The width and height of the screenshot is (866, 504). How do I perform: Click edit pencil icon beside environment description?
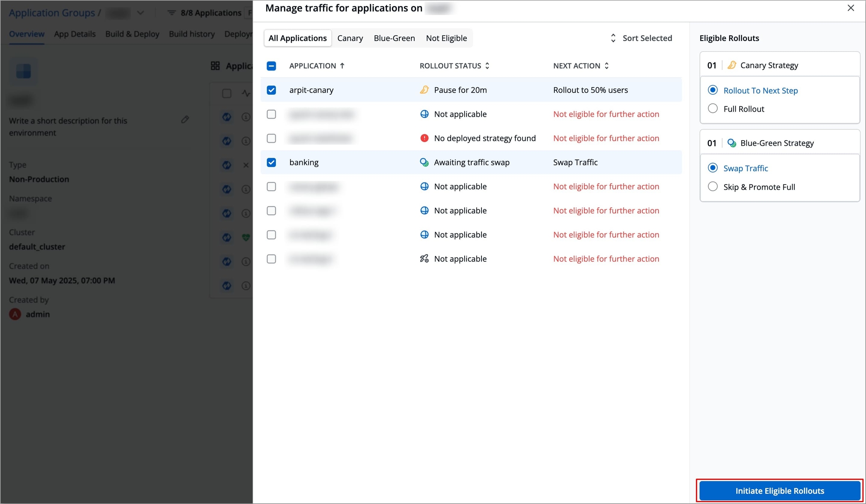coord(185,120)
